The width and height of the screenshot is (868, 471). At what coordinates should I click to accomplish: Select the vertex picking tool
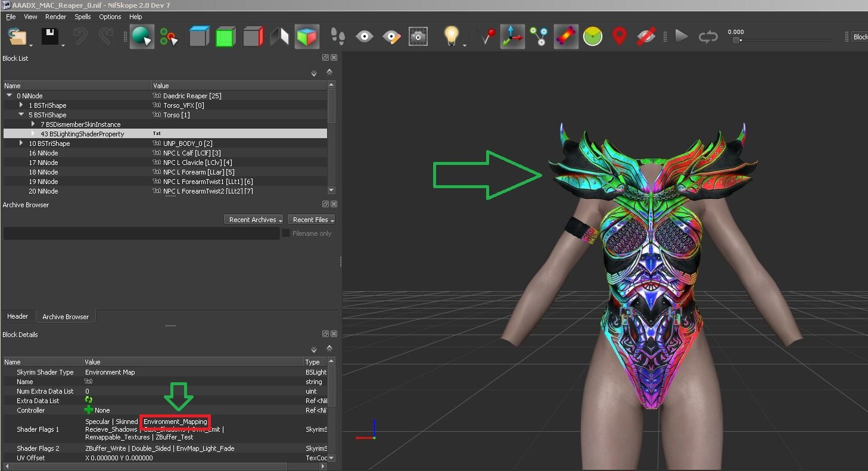tap(169, 37)
